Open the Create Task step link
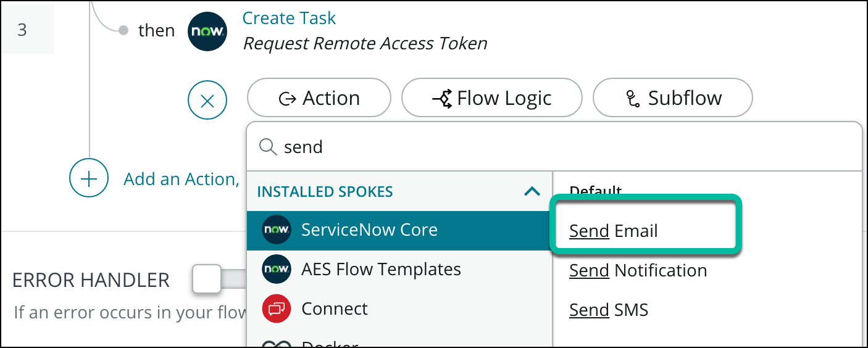868x348 pixels. [289, 18]
